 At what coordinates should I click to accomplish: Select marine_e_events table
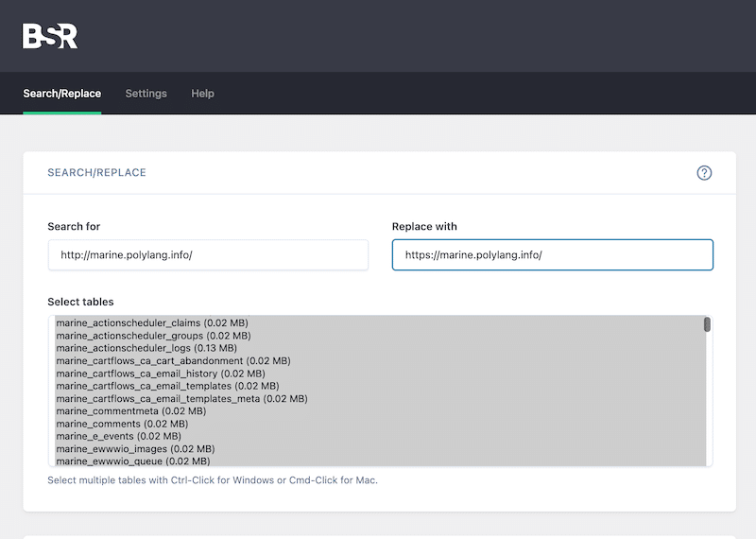click(x=381, y=436)
